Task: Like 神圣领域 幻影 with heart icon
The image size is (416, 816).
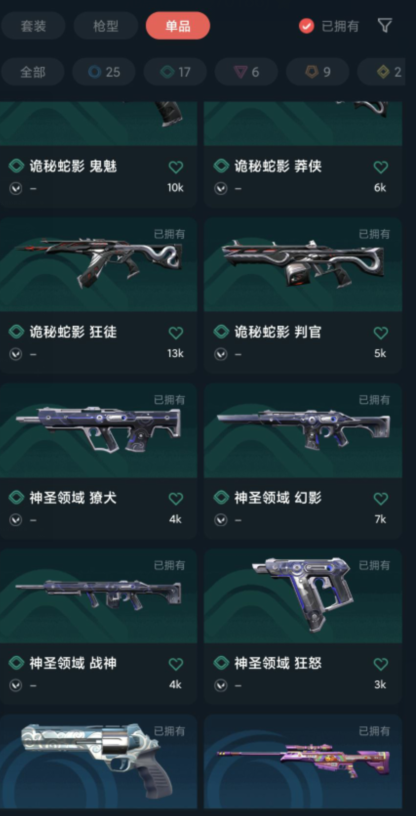Action: coord(381,499)
